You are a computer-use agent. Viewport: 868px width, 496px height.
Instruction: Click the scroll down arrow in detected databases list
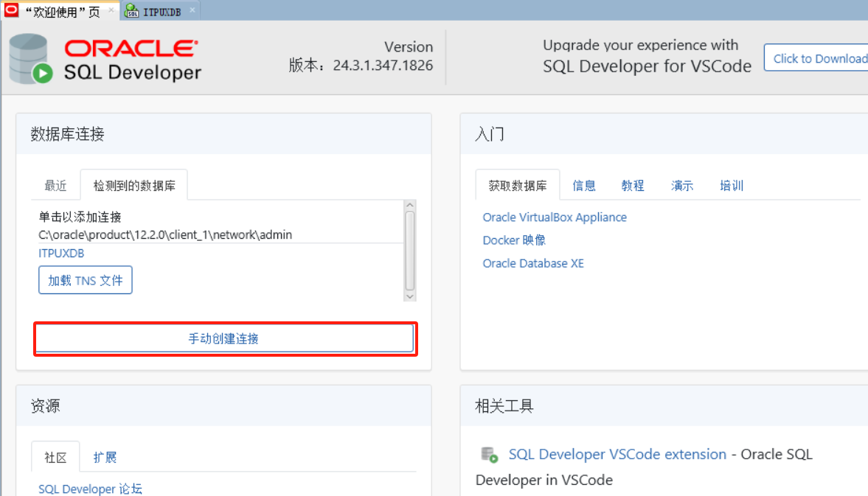409,296
